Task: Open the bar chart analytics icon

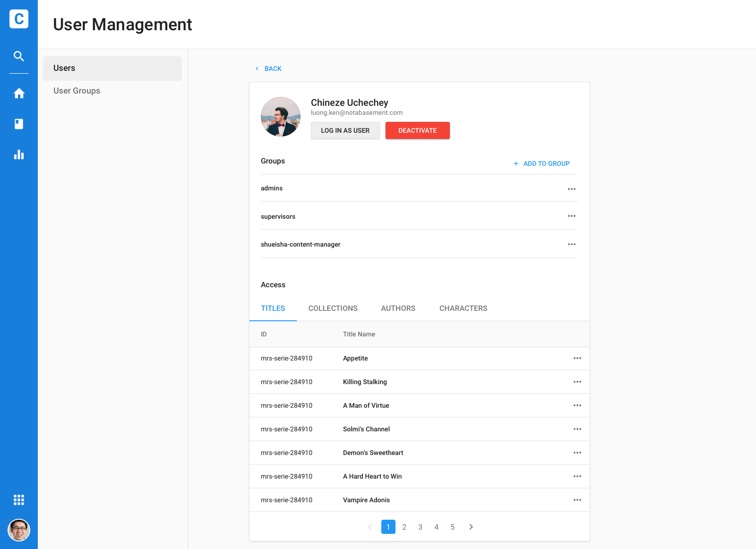Action: coord(19,154)
